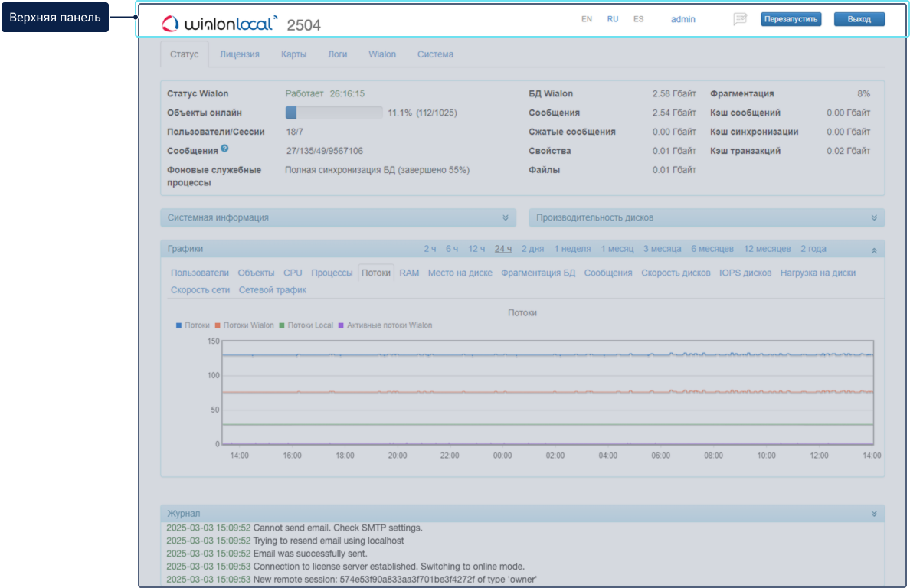Collapse the Графики panel
Image resolution: width=910 pixels, height=588 pixels.
tap(874, 250)
